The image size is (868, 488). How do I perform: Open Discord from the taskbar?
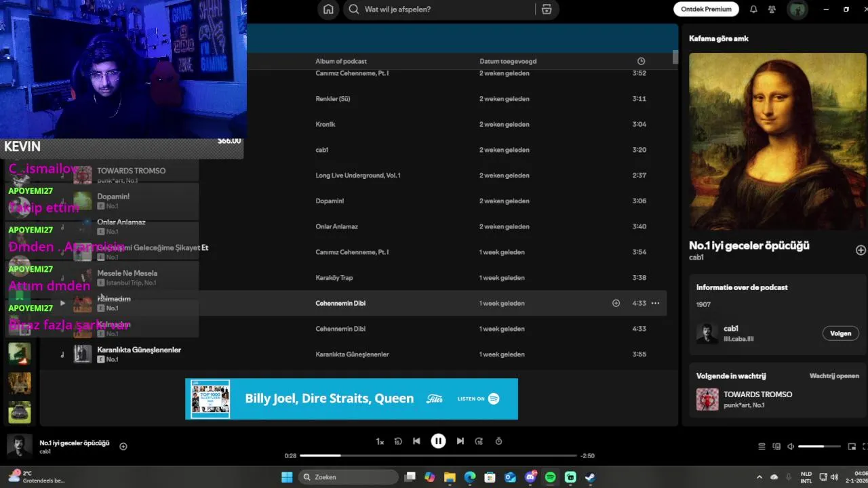pos(530,477)
